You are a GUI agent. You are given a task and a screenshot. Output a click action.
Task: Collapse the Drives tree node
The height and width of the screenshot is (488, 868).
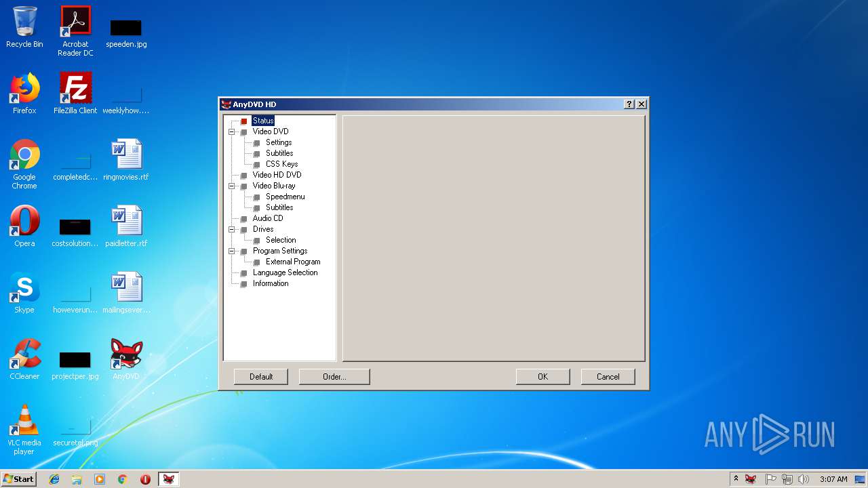coord(232,229)
